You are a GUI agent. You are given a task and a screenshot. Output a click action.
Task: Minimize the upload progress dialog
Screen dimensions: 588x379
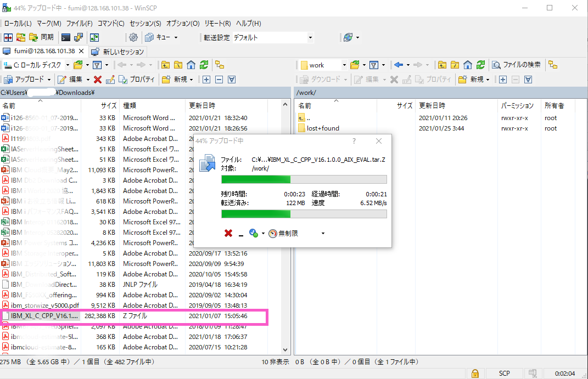point(241,234)
